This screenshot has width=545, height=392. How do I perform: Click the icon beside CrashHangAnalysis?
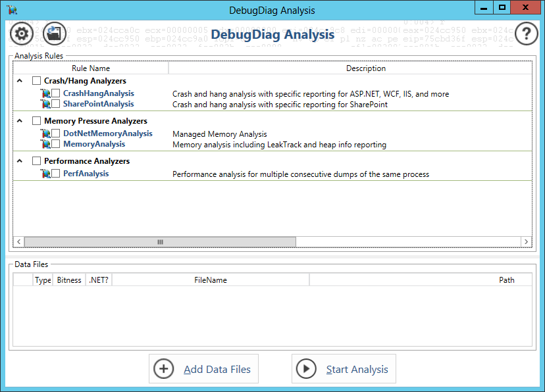pyautogui.click(x=45, y=93)
